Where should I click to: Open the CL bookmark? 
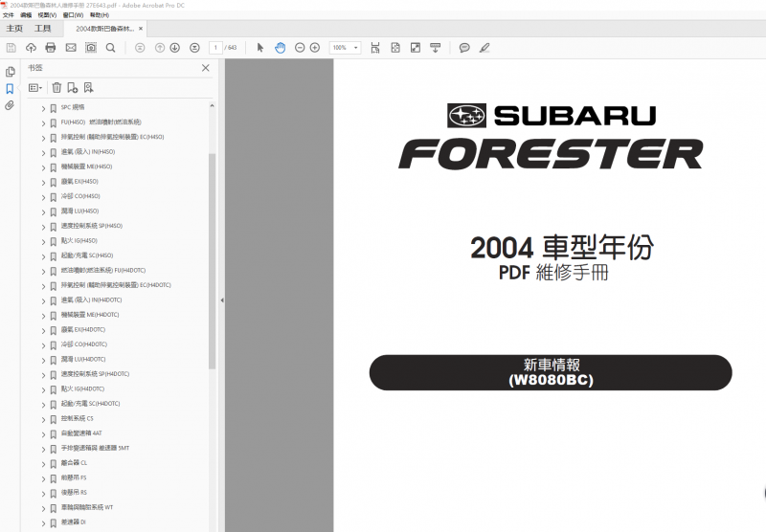pyautogui.click(x=75, y=463)
